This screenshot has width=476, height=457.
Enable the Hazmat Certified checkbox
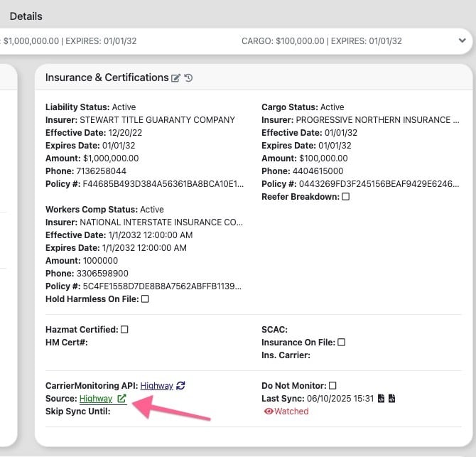tap(124, 330)
